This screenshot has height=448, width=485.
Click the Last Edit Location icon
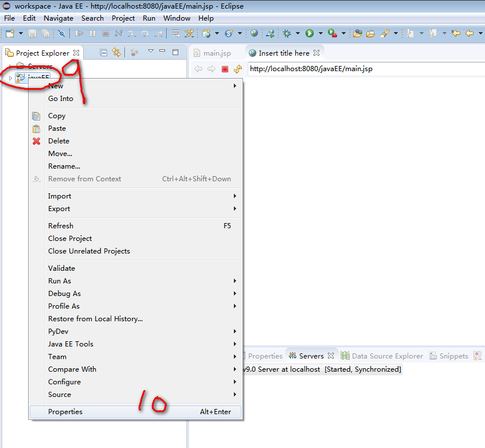point(456,33)
